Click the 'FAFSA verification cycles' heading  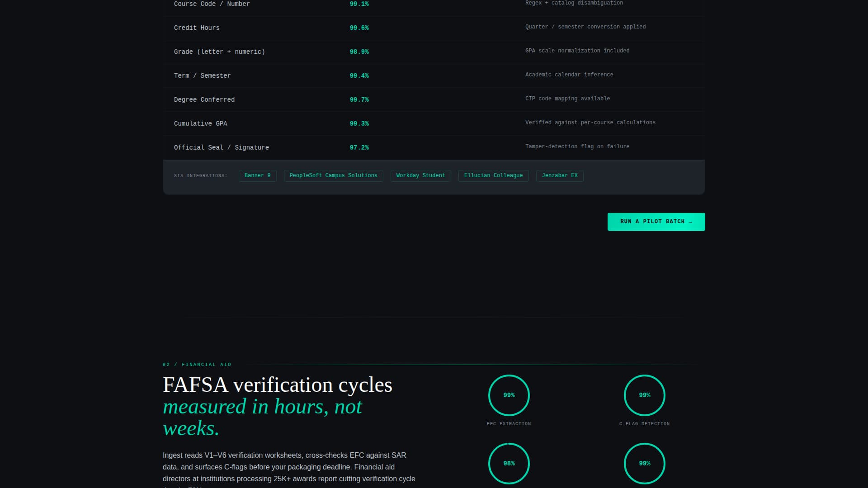tap(278, 385)
